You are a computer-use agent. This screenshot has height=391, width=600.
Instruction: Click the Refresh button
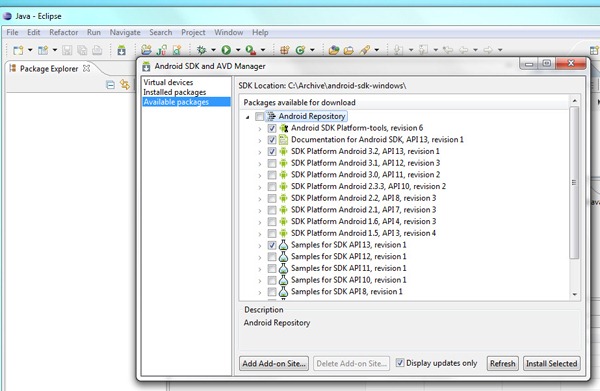[x=502, y=363]
